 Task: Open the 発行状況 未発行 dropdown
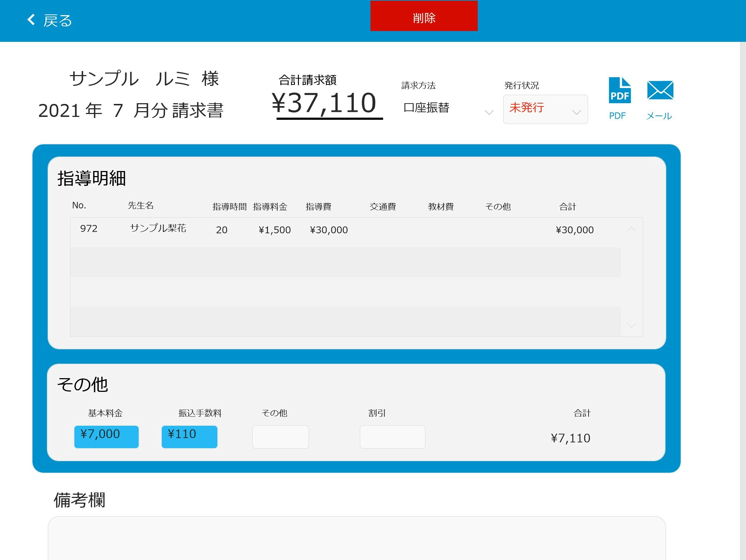point(545,109)
